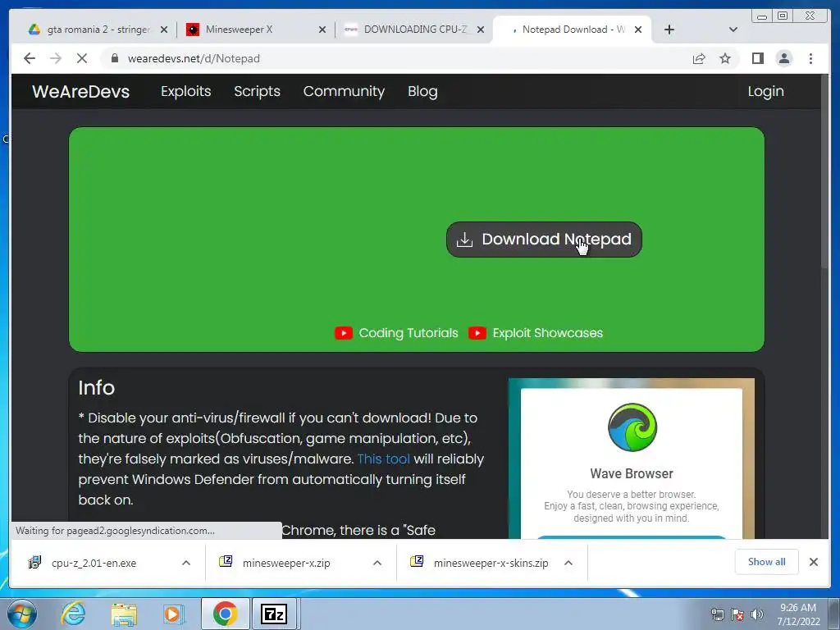840x630 pixels.
Task: Open the Scripts menu item
Action: [x=257, y=91]
